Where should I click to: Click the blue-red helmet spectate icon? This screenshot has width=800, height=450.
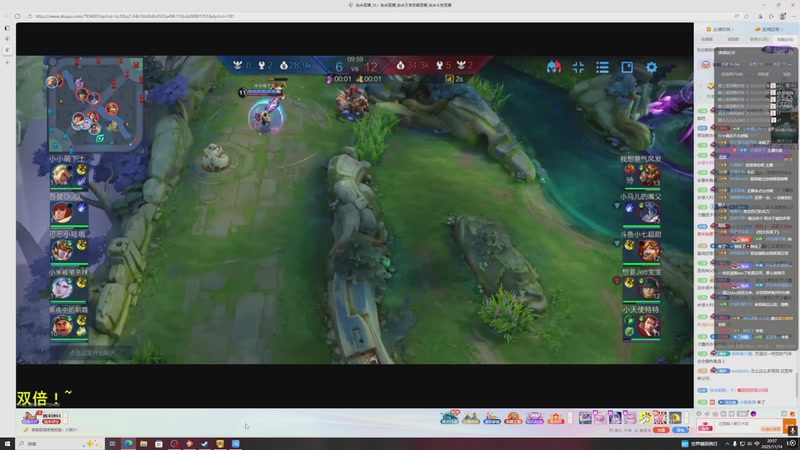pos(554,67)
